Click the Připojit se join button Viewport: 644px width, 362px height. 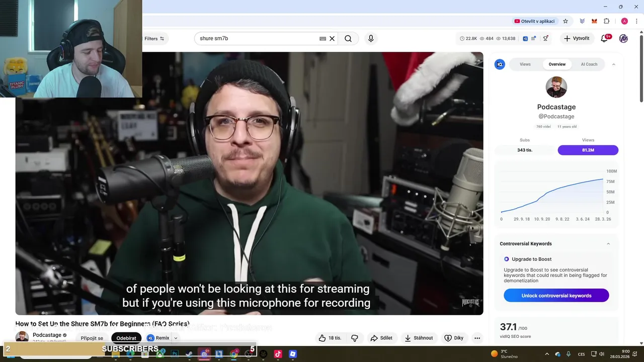point(92,338)
